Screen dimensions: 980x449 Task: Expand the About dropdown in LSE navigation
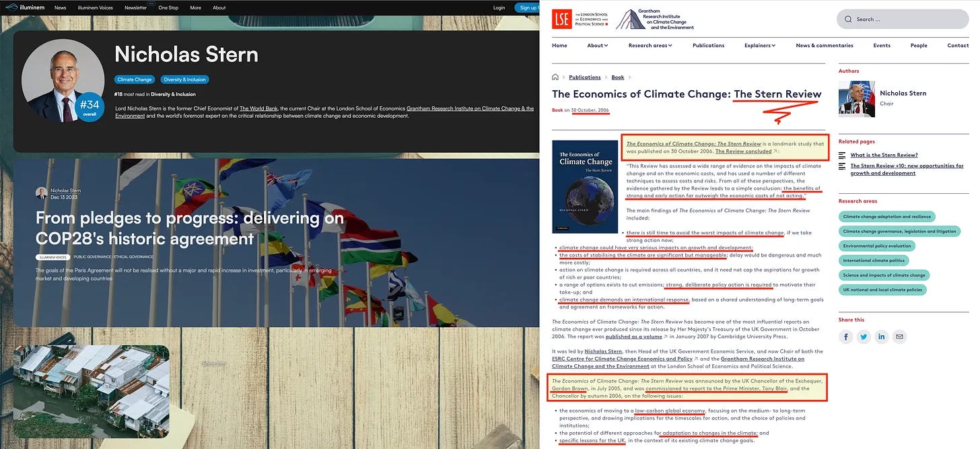tap(597, 46)
